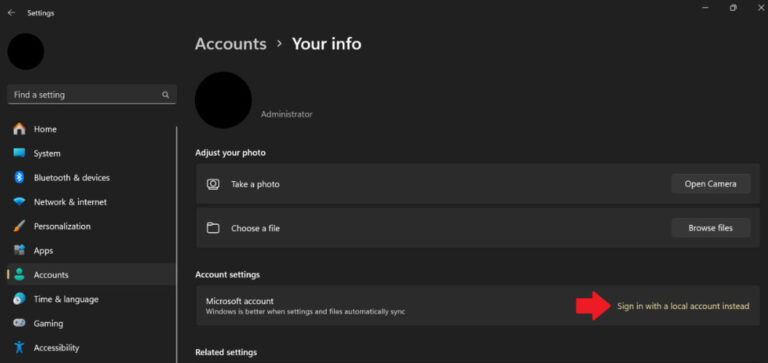Click the Adjust your photo heading
This screenshot has width=768, height=363.
[x=230, y=153]
